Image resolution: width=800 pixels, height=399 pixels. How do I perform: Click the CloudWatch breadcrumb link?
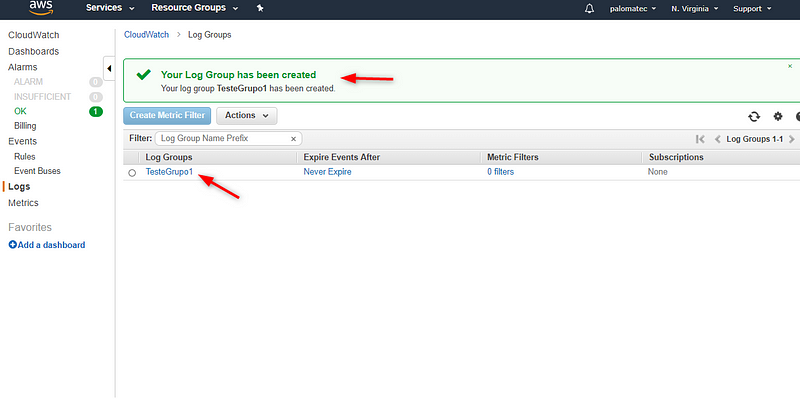146,35
